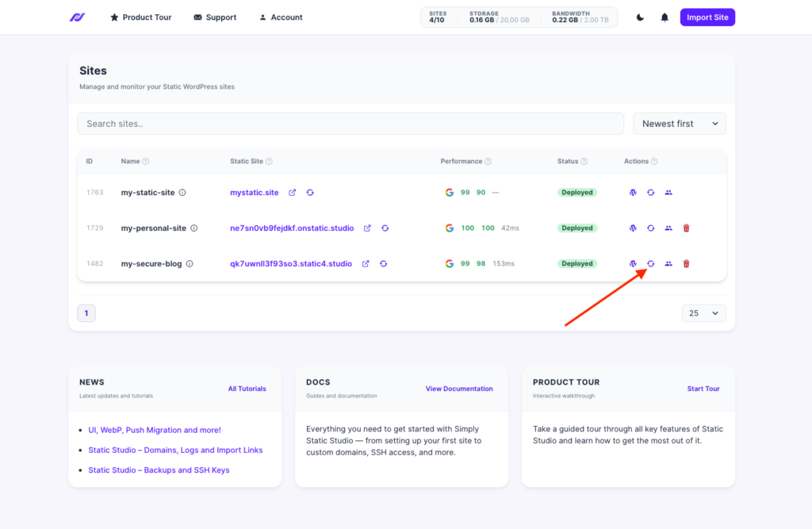
Task: Click the my-static-site name
Action: (x=147, y=192)
